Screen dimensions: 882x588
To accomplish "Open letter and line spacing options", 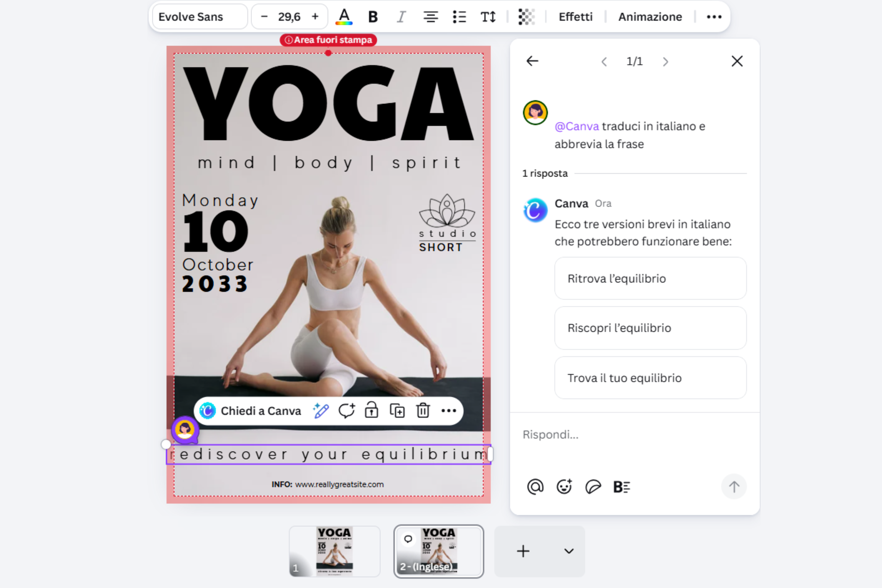I will (488, 17).
